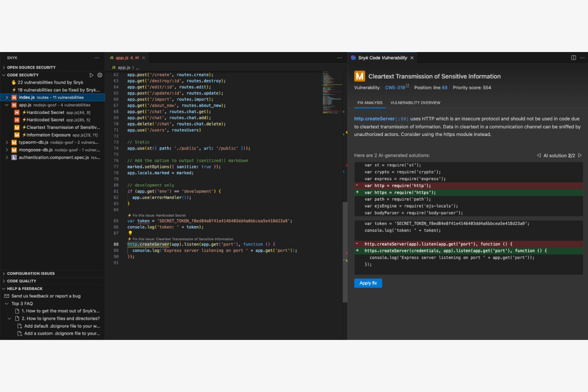Click the quick fix lightbulb below line 86

[x=130, y=233]
